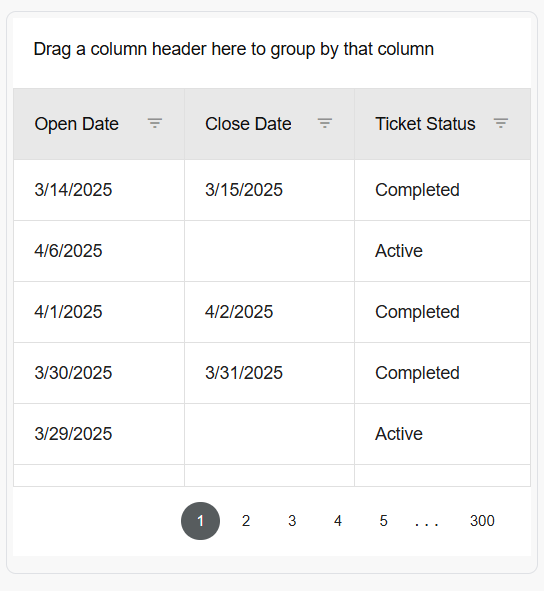Select the 3/14/2025 open date cell
Viewport: 544px width, 591px height.
point(99,190)
